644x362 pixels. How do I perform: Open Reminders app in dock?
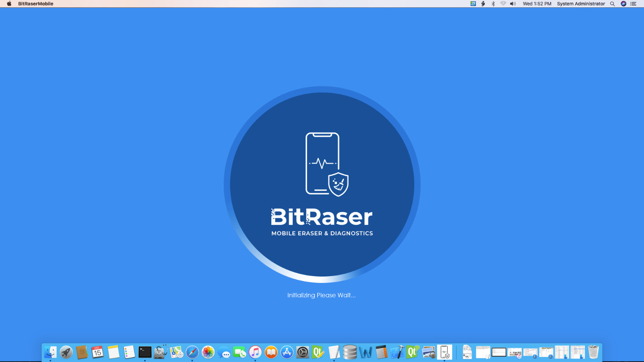pyautogui.click(x=129, y=352)
